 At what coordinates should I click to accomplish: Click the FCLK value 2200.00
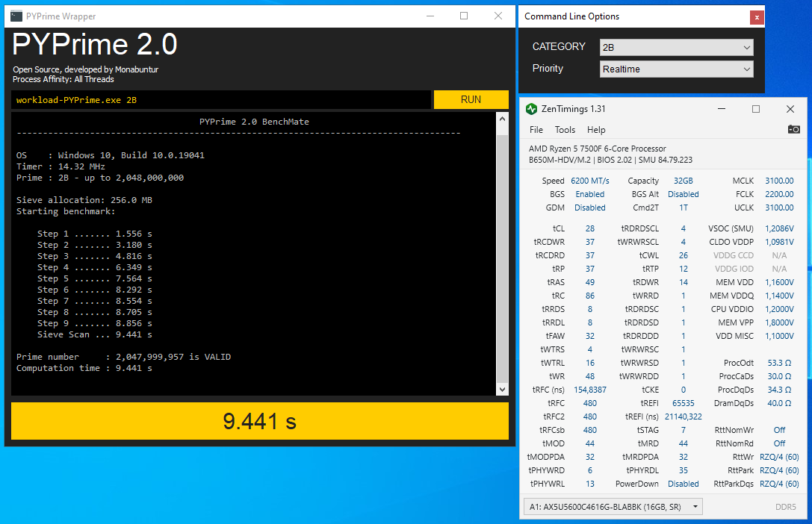(x=779, y=194)
